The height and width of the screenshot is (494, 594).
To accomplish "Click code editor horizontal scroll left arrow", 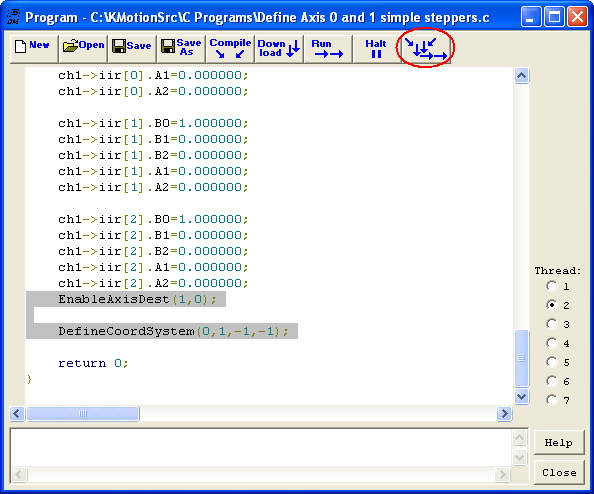I will point(17,413).
